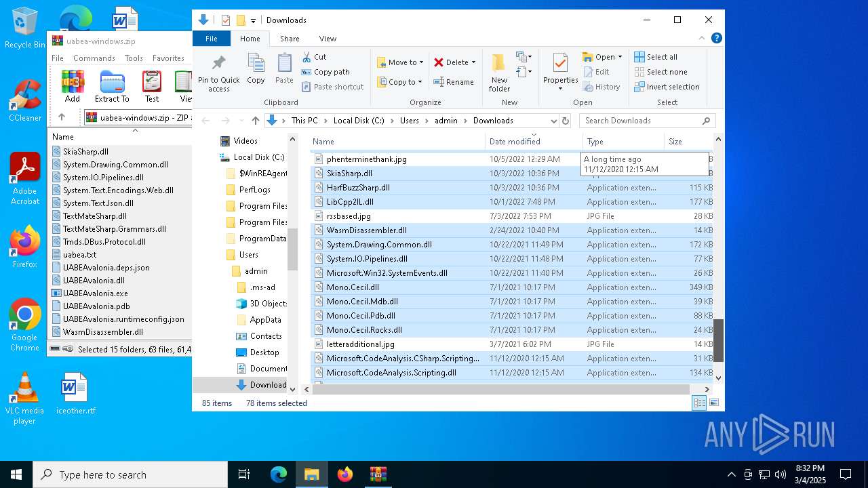Image resolution: width=868 pixels, height=488 pixels.
Task: Sort by Date modified column
Action: (x=534, y=142)
